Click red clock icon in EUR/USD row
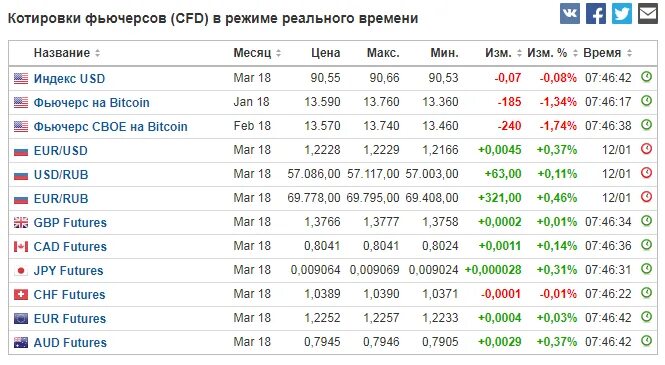665x365 pixels. [646, 149]
